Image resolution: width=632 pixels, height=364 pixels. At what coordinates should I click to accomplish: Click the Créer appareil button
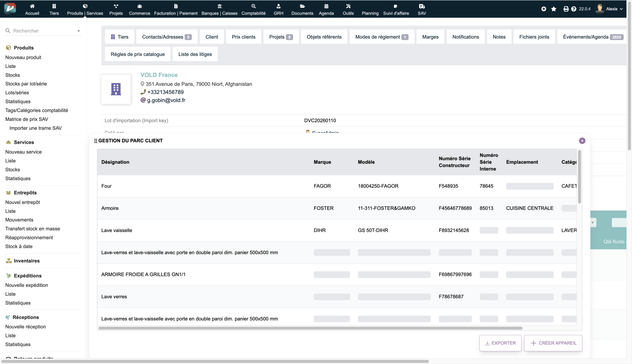[553, 343]
